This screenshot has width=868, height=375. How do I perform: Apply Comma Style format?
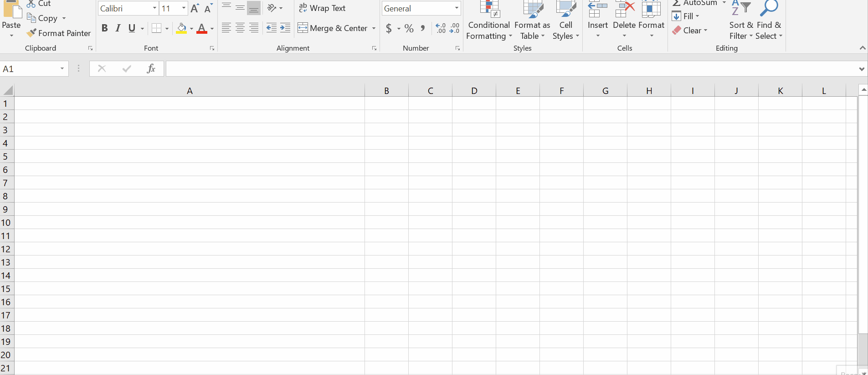pyautogui.click(x=423, y=28)
